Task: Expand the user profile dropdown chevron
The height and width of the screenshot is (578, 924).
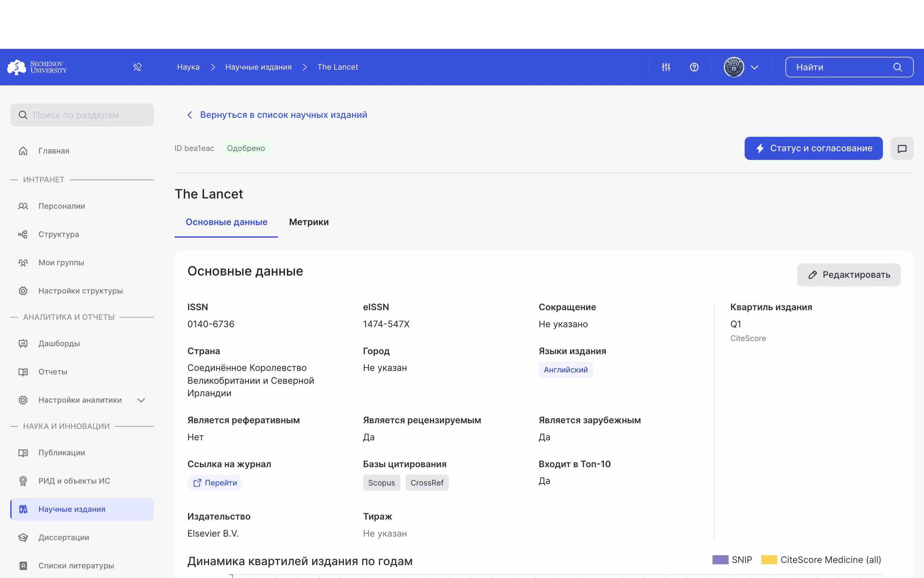Action: [755, 67]
